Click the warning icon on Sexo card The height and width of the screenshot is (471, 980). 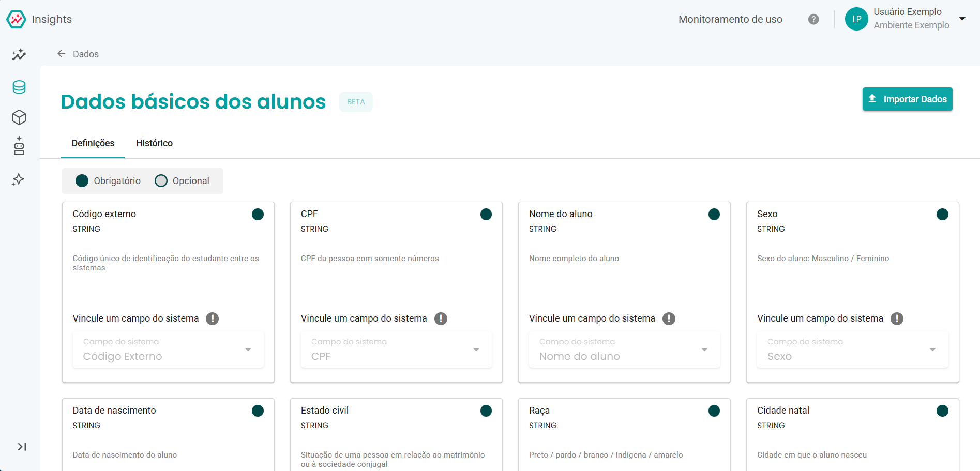(x=897, y=318)
